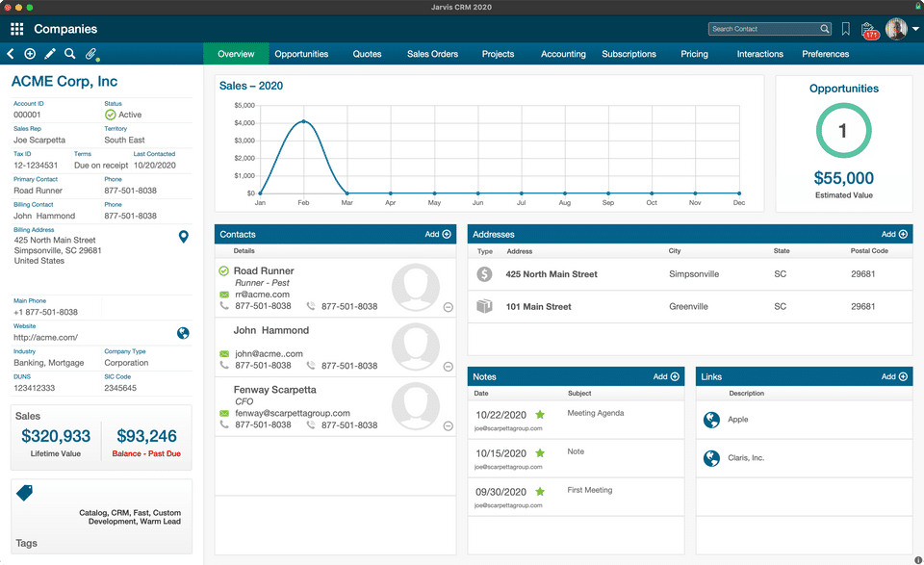Open the Sales Orders tab

[x=432, y=54]
